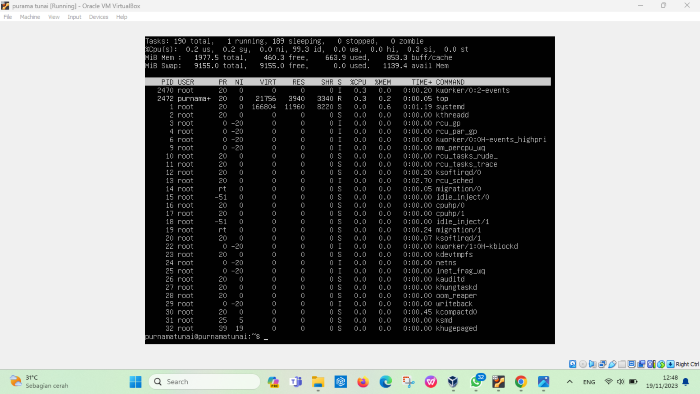This screenshot has height=394, width=700.
Task: Open the Help menu
Action: pyautogui.click(x=121, y=17)
